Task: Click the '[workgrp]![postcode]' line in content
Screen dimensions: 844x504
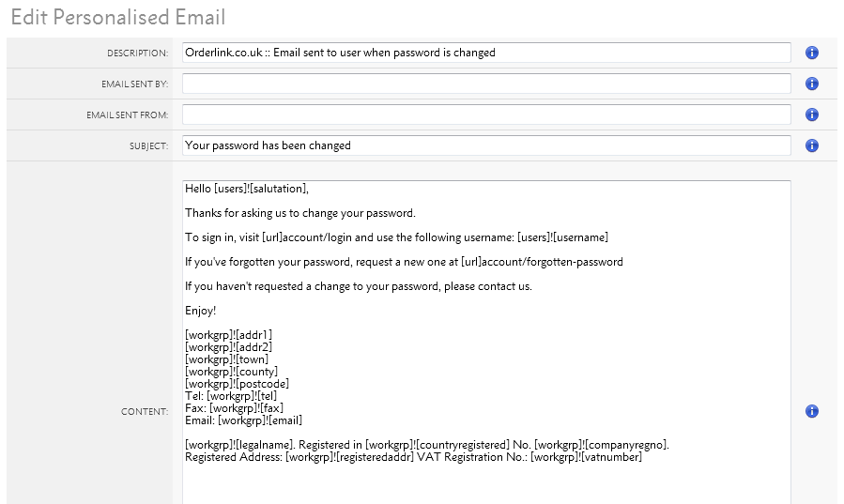Action: pyautogui.click(x=237, y=384)
